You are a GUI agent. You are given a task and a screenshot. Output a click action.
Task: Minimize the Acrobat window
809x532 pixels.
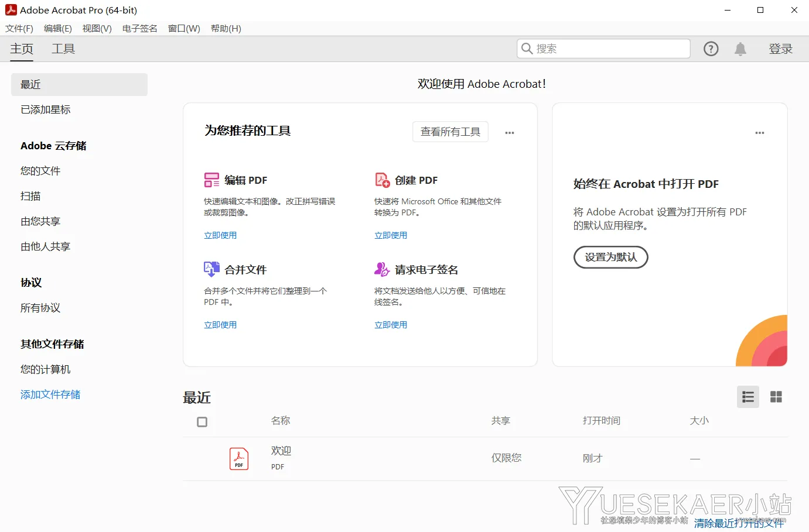(728, 10)
